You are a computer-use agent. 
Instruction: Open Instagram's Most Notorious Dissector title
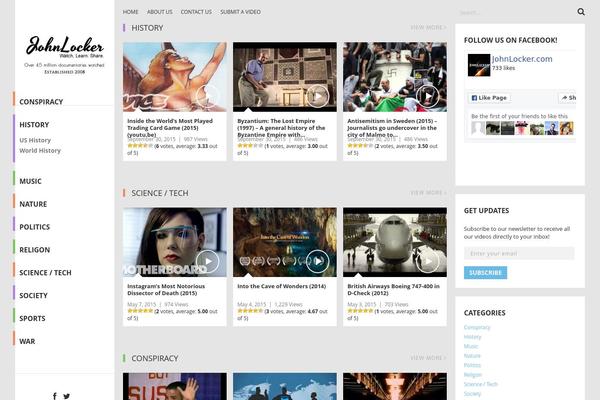tap(166, 289)
